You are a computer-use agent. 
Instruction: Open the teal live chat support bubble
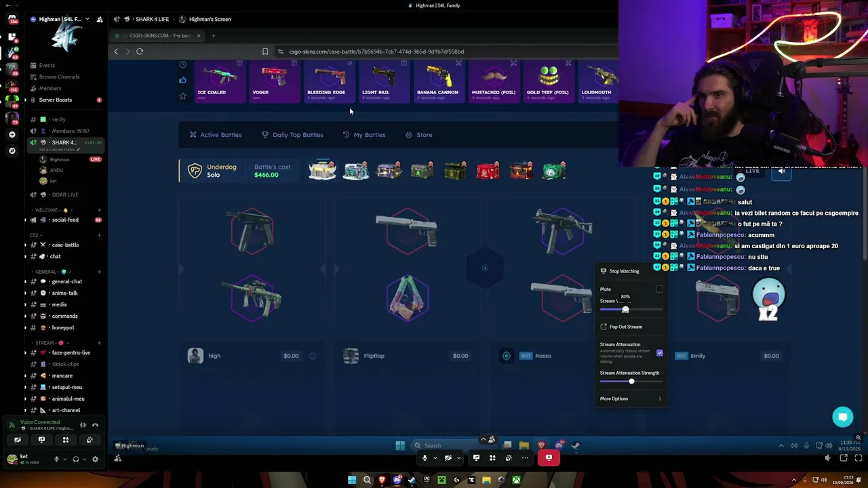coord(843,417)
